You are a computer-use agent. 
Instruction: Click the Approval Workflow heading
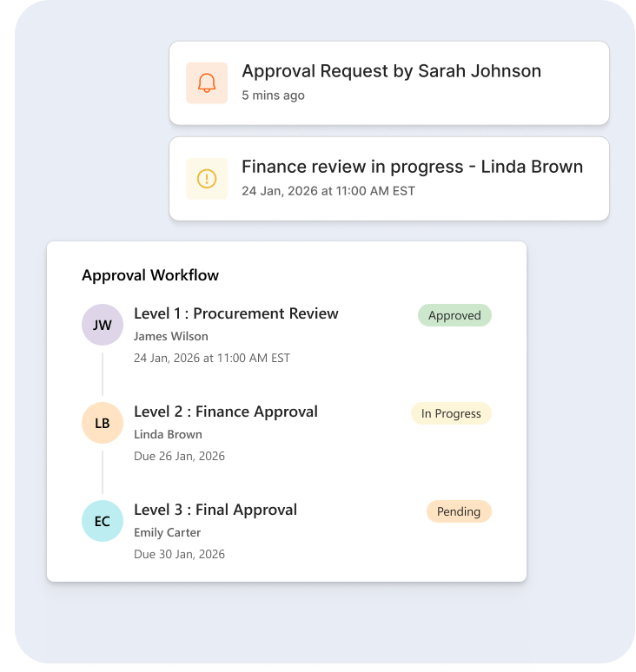point(150,275)
